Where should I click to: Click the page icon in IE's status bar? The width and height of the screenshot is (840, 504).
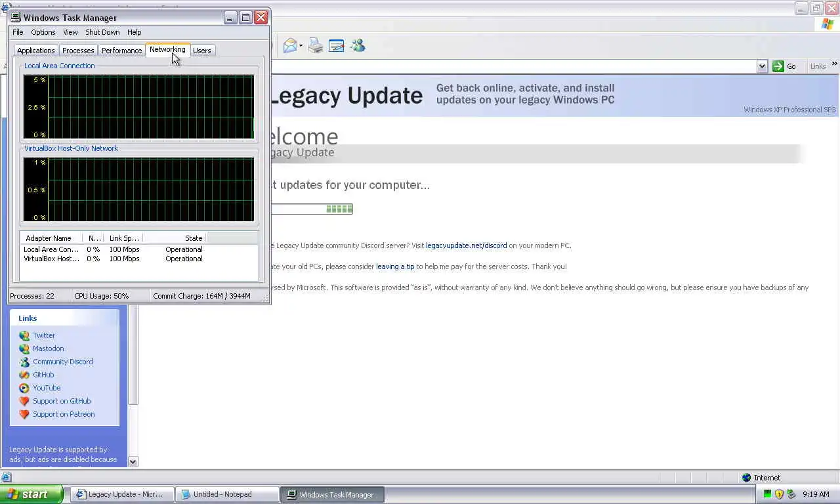[x=6, y=478]
